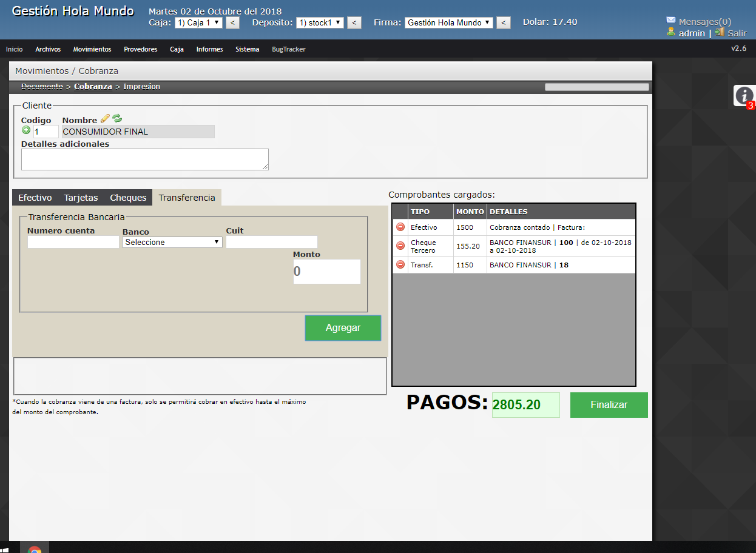Remove the Cheque Tercero 155.20 entry
The height and width of the screenshot is (553, 756).
pos(399,246)
